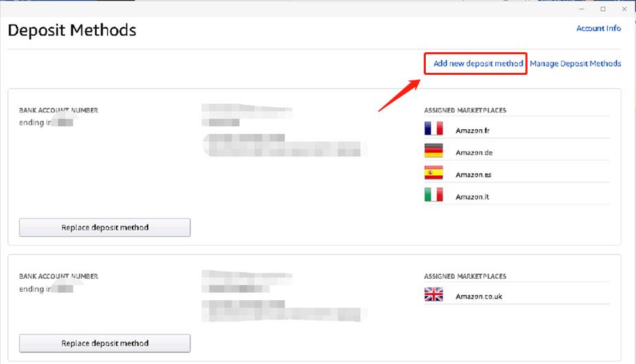
Task: Open Manage Deposit Methods link
Action: point(575,63)
